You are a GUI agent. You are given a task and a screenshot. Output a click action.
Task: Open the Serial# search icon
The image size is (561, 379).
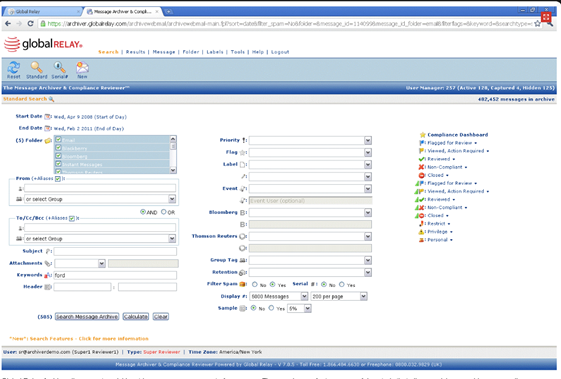point(59,67)
